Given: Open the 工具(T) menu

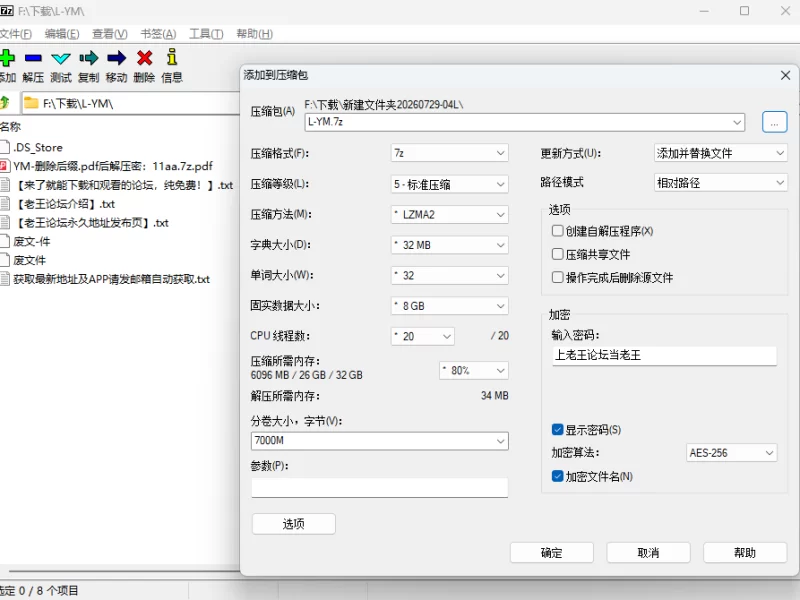Looking at the screenshot, I should [x=206, y=34].
